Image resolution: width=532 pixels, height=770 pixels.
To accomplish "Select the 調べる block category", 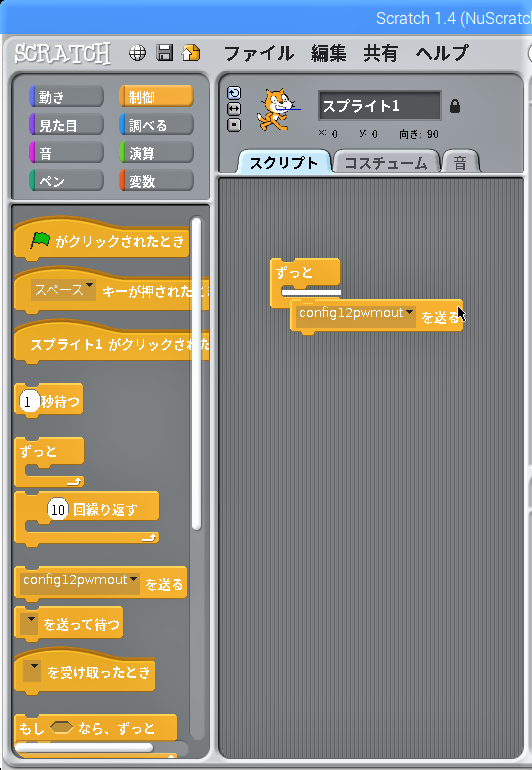I will 156,125.
